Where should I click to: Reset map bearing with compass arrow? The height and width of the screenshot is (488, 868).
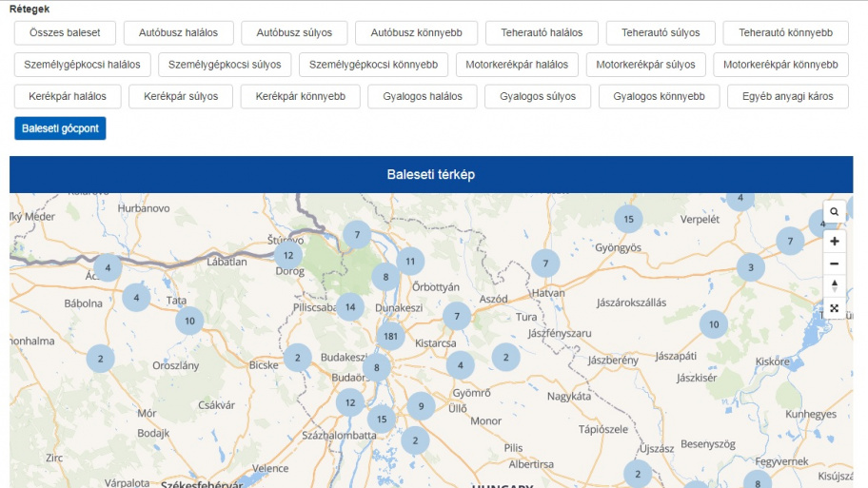(x=834, y=285)
